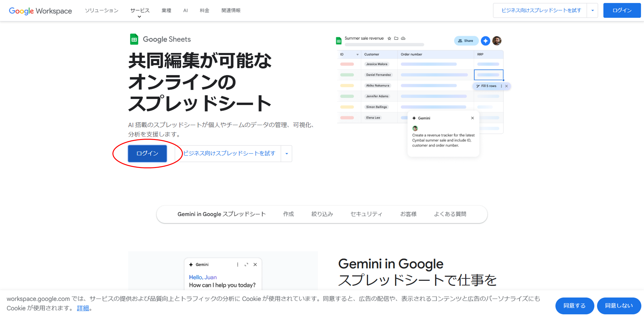This screenshot has height=317, width=644.
Task: Click the hero ログイン button
Action: click(147, 154)
